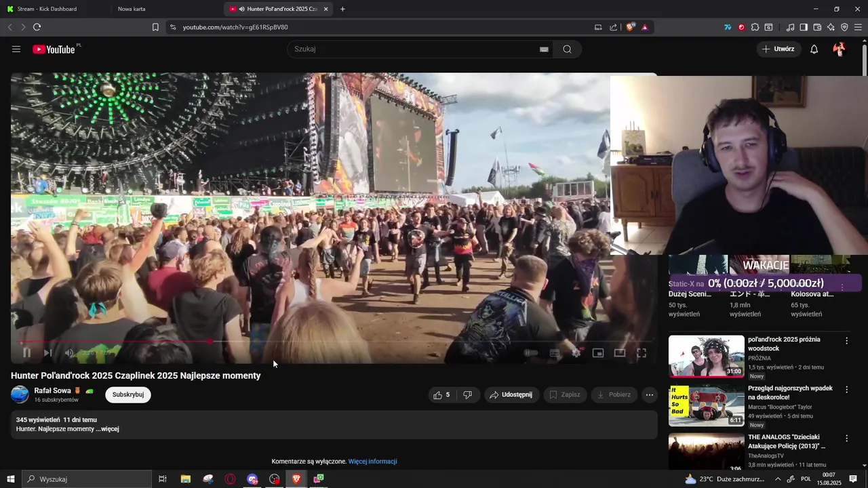Screen dimensions: 868x488
Task: Click the Pobierz download button
Action: (x=614, y=394)
